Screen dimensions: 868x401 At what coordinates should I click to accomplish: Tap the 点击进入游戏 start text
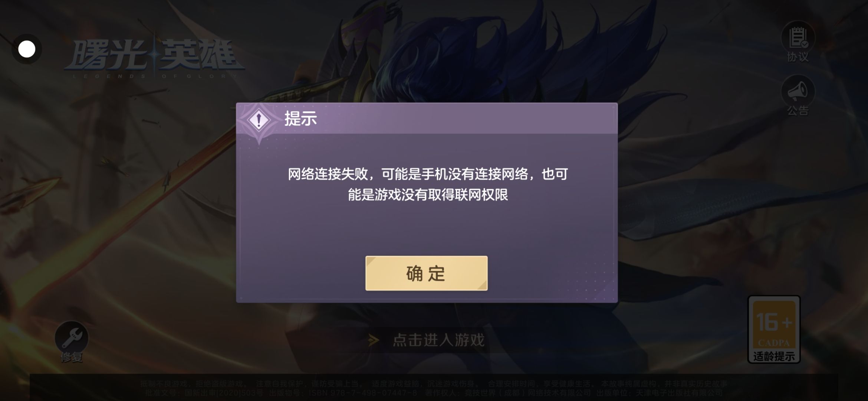pos(438,340)
